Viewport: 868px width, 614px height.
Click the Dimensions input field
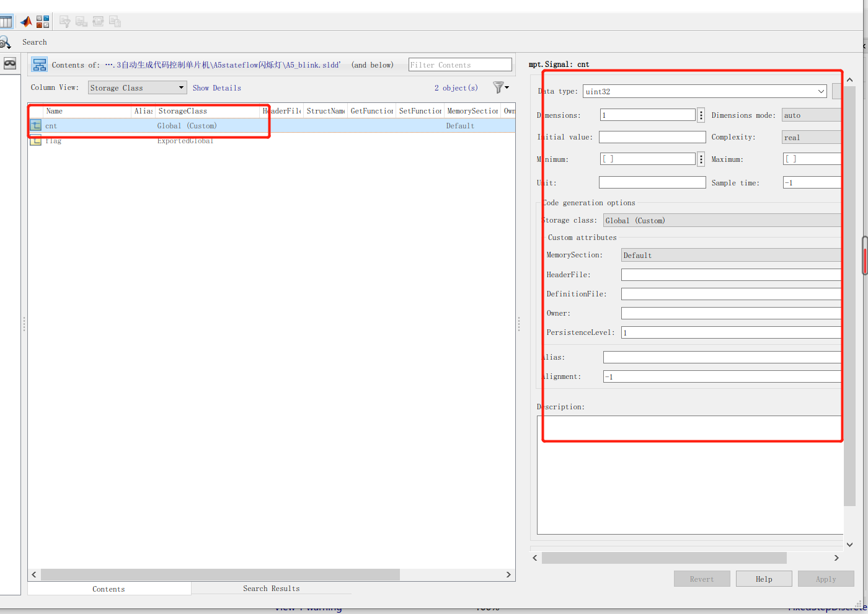click(648, 115)
